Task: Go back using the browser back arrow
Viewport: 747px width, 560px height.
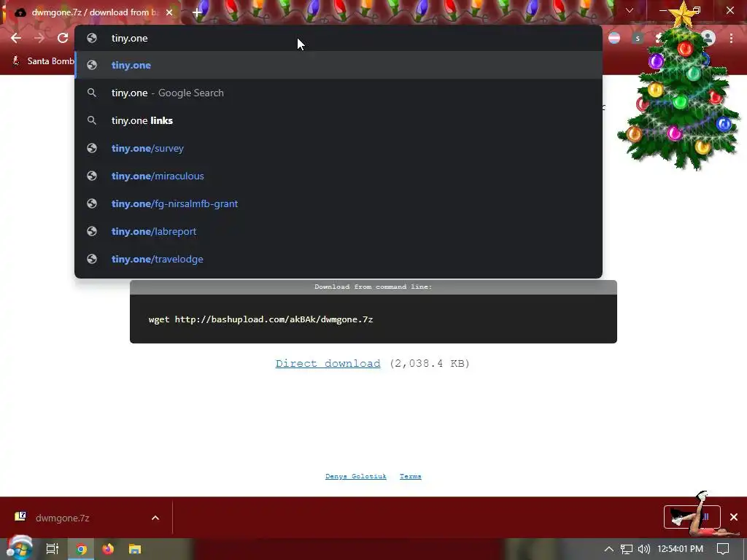Action: pos(16,38)
